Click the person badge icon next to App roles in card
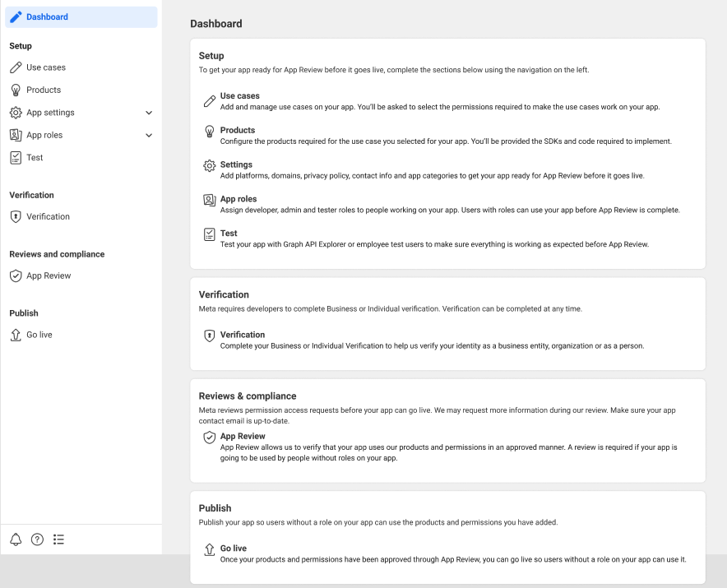727x588 pixels. point(209,200)
